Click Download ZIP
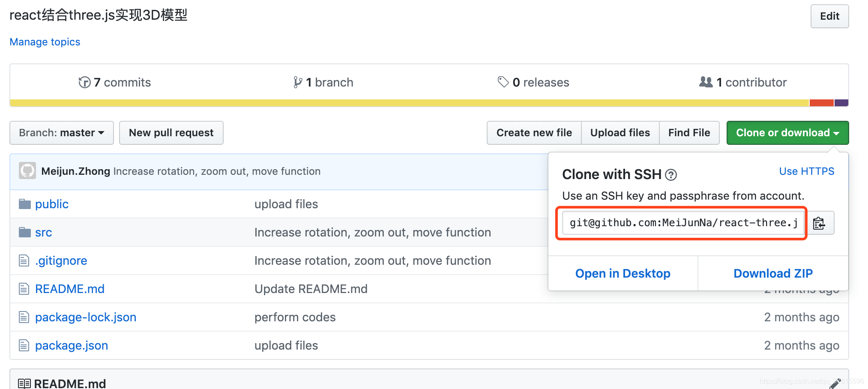868x389 pixels. [773, 273]
